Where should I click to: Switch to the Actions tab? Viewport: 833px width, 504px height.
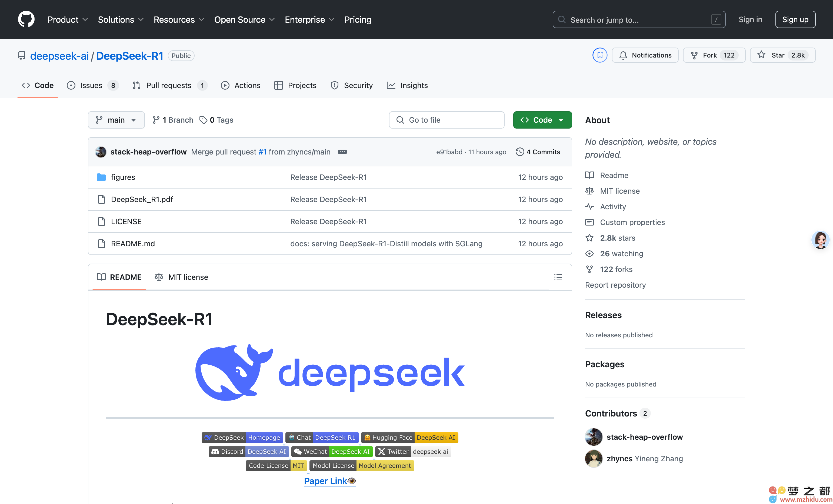241,85
